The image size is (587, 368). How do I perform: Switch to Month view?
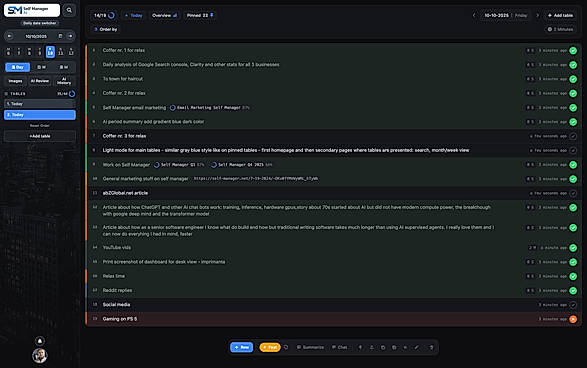(x=64, y=67)
